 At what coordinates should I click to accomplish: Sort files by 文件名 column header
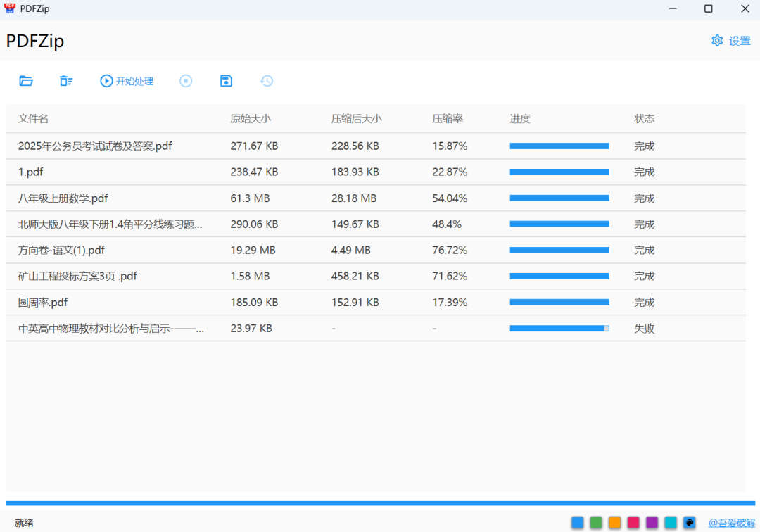[x=32, y=118]
